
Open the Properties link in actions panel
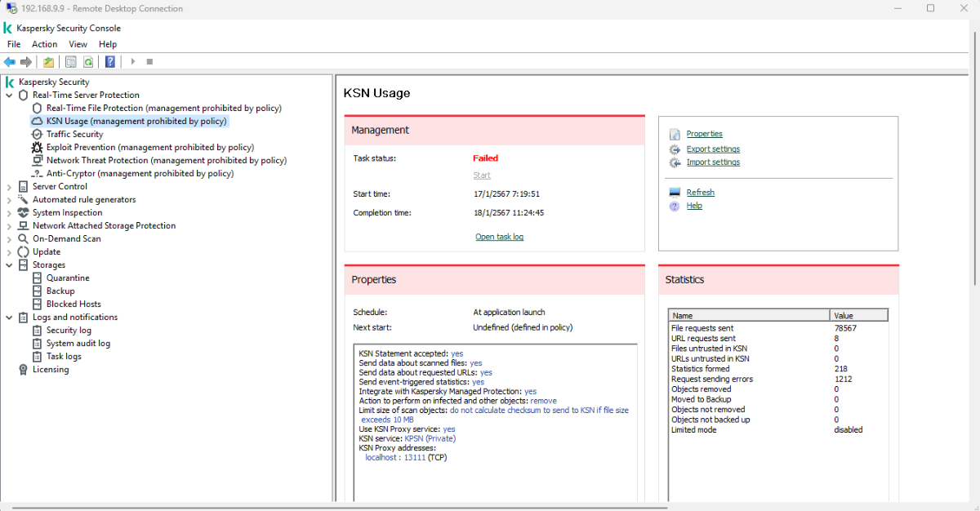[x=704, y=134]
